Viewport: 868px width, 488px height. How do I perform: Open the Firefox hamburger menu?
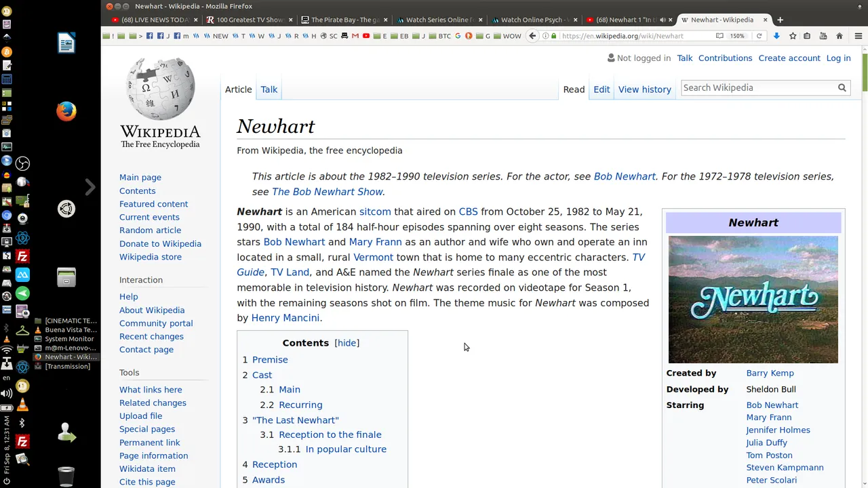859,36
